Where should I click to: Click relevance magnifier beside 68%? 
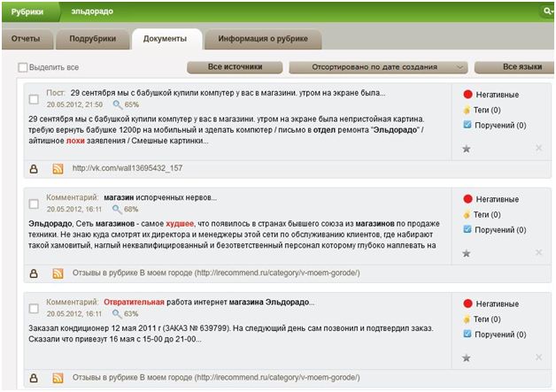pyautogui.click(x=117, y=209)
